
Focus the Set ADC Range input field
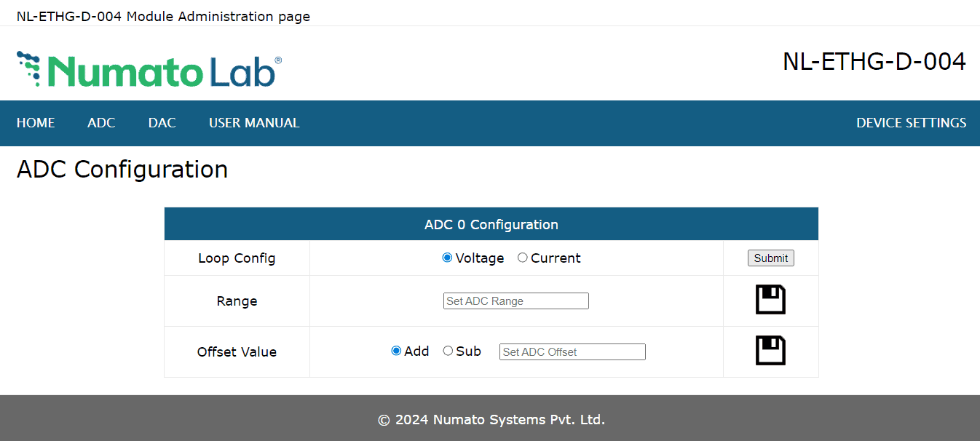tap(515, 301)
